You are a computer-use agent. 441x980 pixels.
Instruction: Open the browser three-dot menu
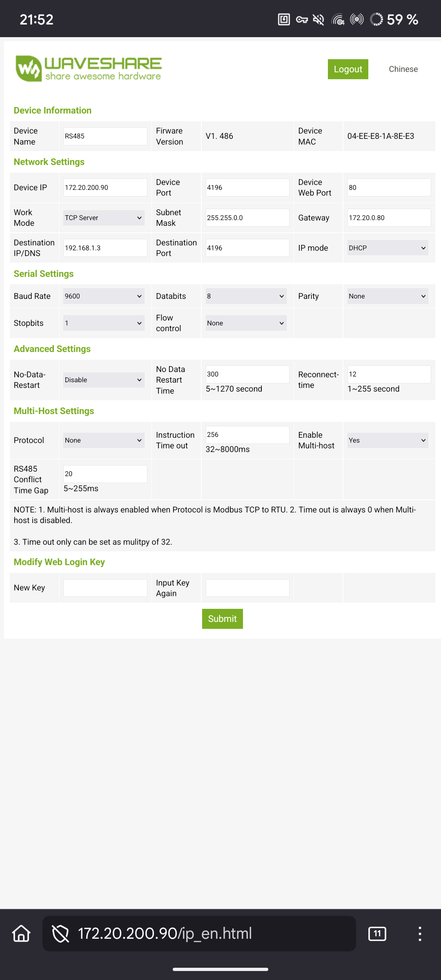pos(419,933)
